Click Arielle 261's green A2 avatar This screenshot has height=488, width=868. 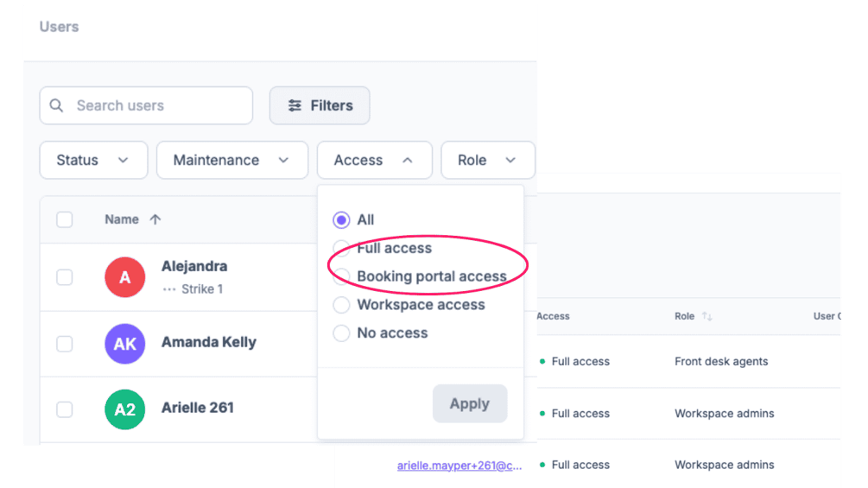pyautogui.click(x=125, y=409)
